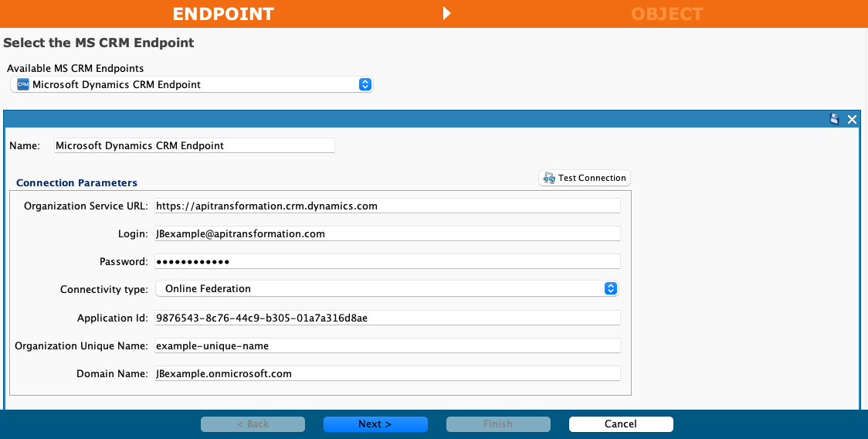
Task: Select the Password field
Action: point(387,261)
